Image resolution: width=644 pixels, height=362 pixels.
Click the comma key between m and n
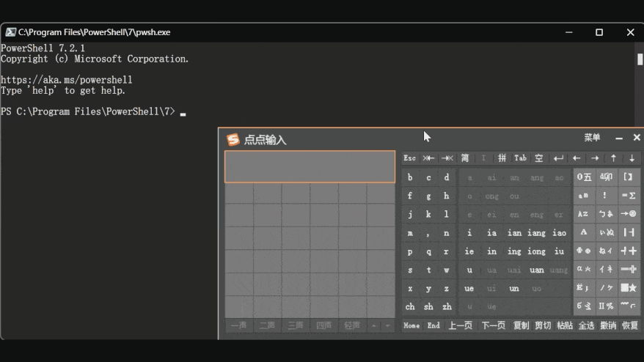tap(428, 233)
